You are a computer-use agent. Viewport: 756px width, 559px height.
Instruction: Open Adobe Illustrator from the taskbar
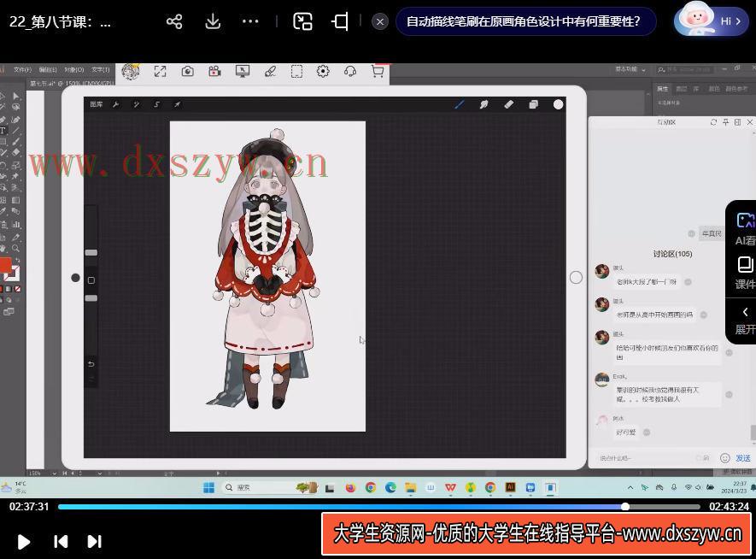(510, 487)
